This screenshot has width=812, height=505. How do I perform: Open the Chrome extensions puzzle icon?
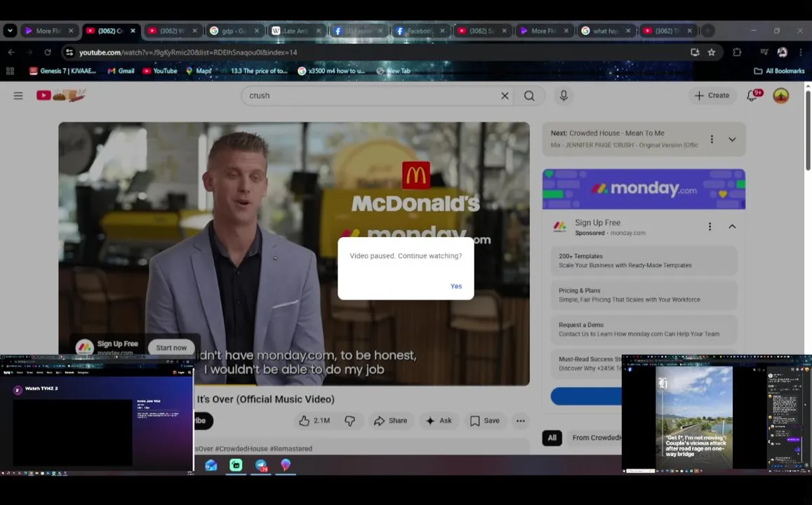click(737, 53)
